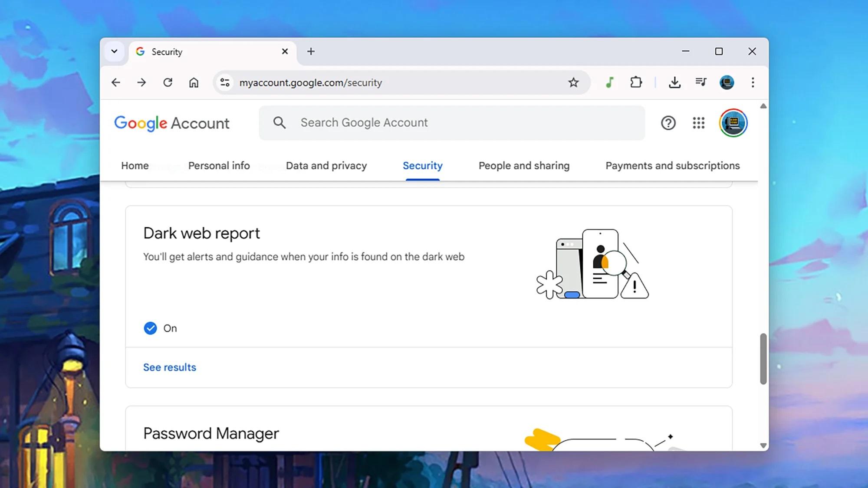Open the media playlist control icon

700,82
